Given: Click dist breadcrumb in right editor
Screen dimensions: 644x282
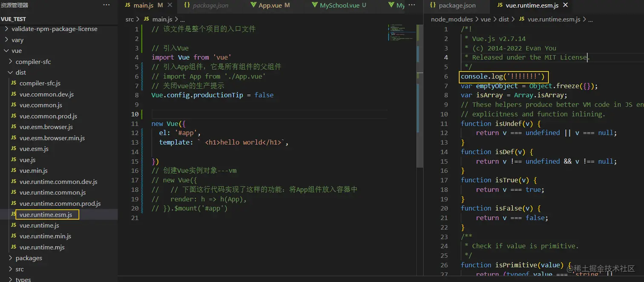Looking at the screenshot, I should 504,19.
